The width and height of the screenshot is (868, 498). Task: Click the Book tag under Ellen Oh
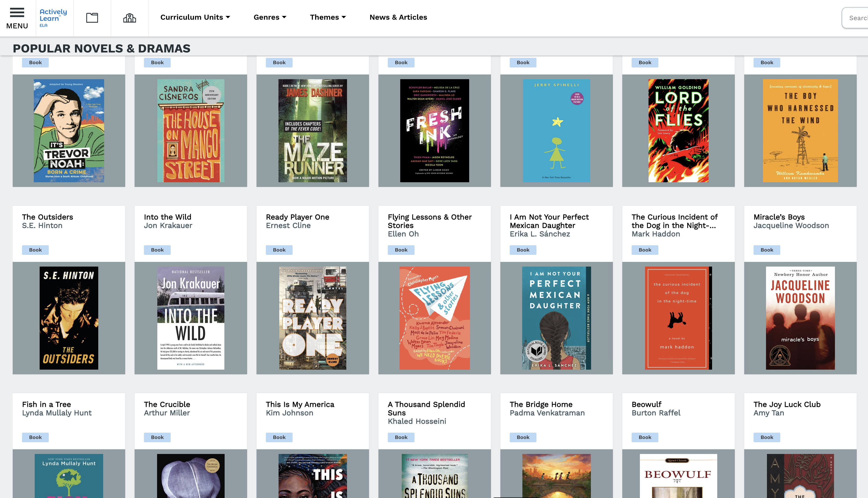click(x=401, y=250)
